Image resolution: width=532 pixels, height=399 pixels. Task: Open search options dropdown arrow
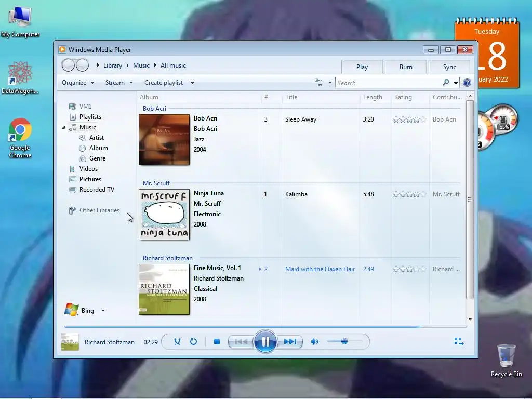(x=456, y=83)
